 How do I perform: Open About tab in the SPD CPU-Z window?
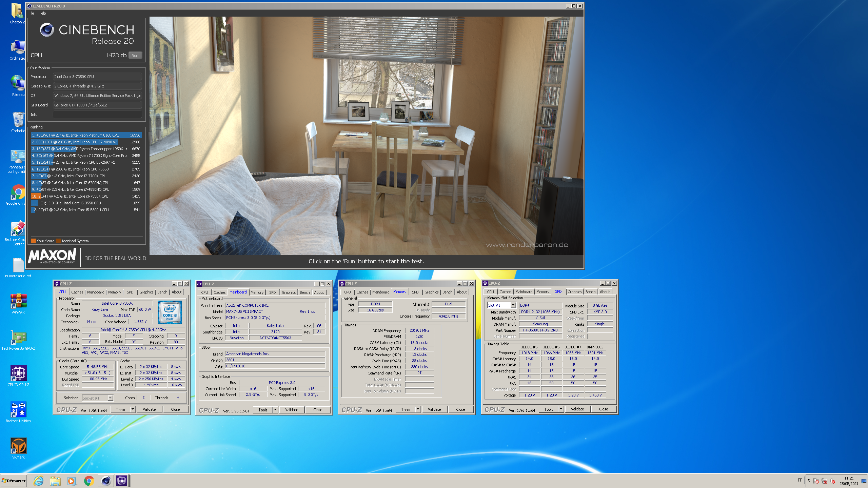[605, 292]
